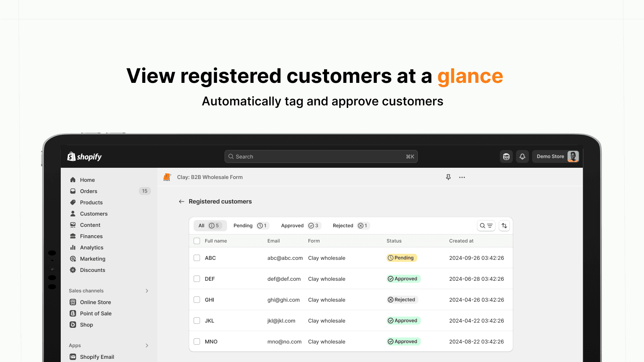Image resolution: width=644 pixels, height=362 pixels.
Task: Click the search and filter icon button
Action: click(486, 226)
